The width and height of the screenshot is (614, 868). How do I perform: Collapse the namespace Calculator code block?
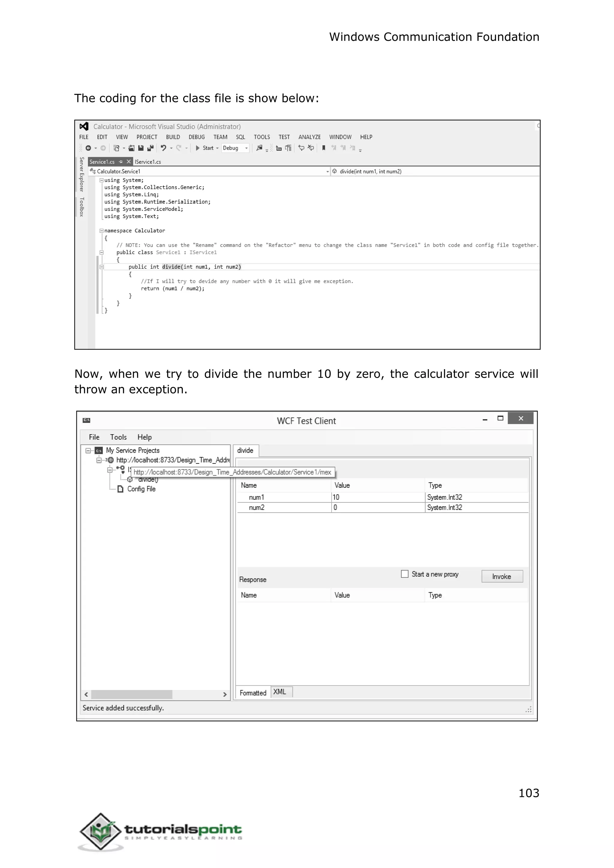[101, 231]
